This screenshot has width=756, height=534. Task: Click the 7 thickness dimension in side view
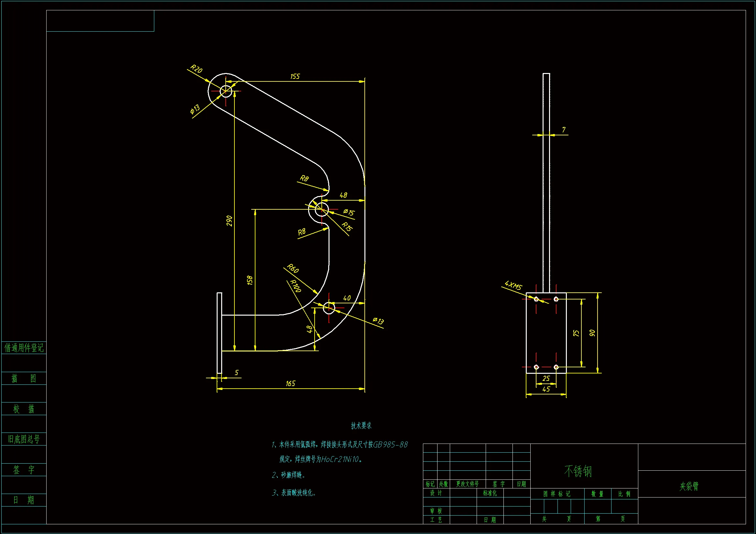click(x=564, y=130)
